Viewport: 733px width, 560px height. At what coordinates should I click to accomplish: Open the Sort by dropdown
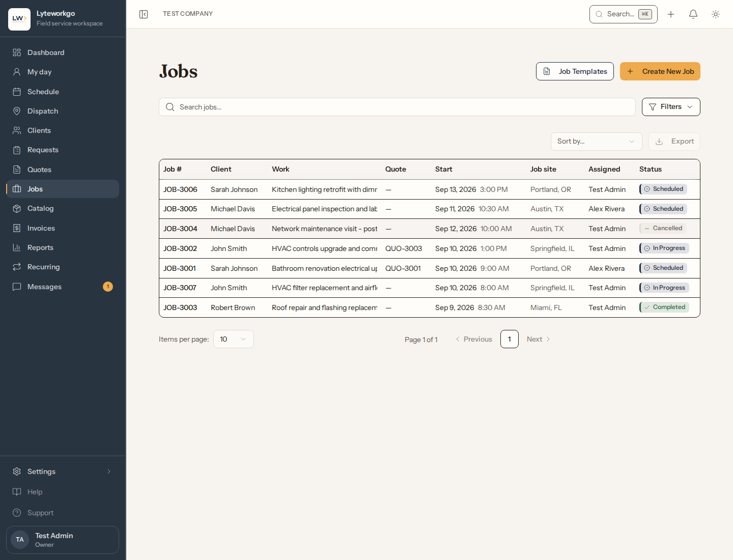coord(596,142)
